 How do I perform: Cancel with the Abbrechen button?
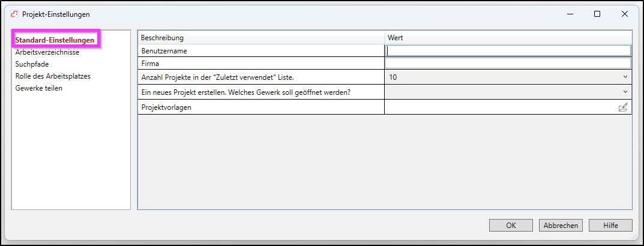pos(561,225)
